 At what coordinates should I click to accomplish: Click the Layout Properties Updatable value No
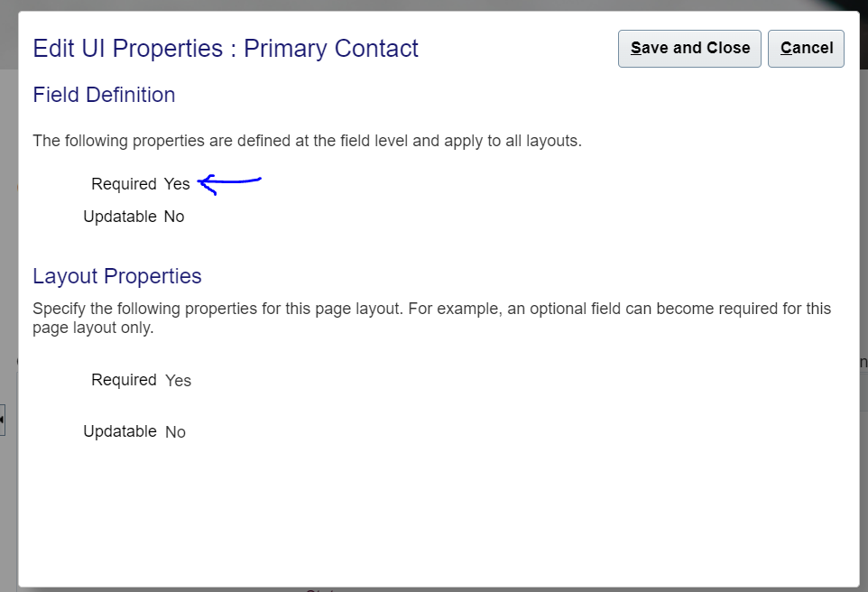175,432
